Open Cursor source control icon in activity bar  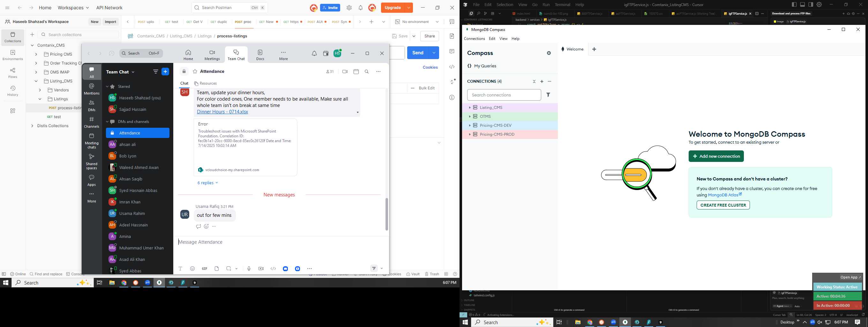point(486,14)
